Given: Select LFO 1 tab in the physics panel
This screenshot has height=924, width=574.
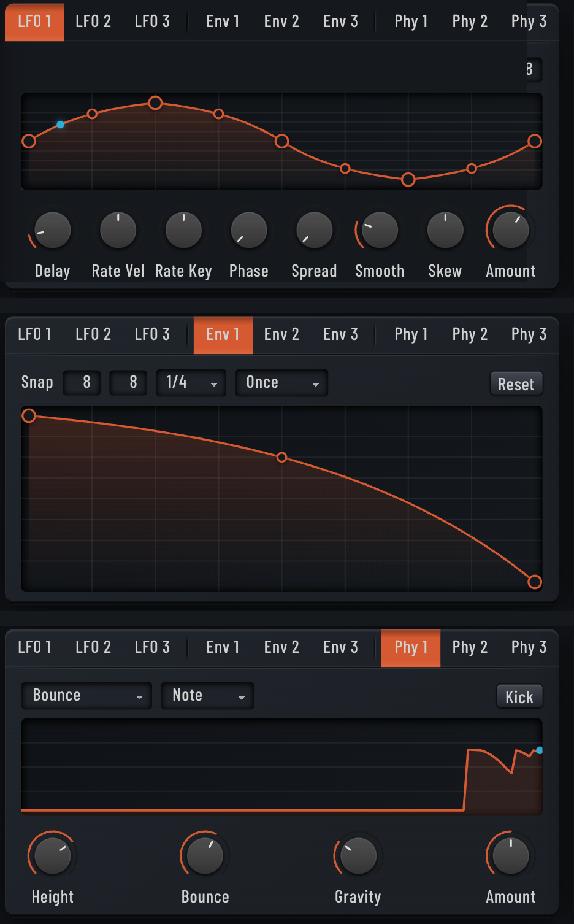Looking at the screenshot, I should [x=34, y=647].
